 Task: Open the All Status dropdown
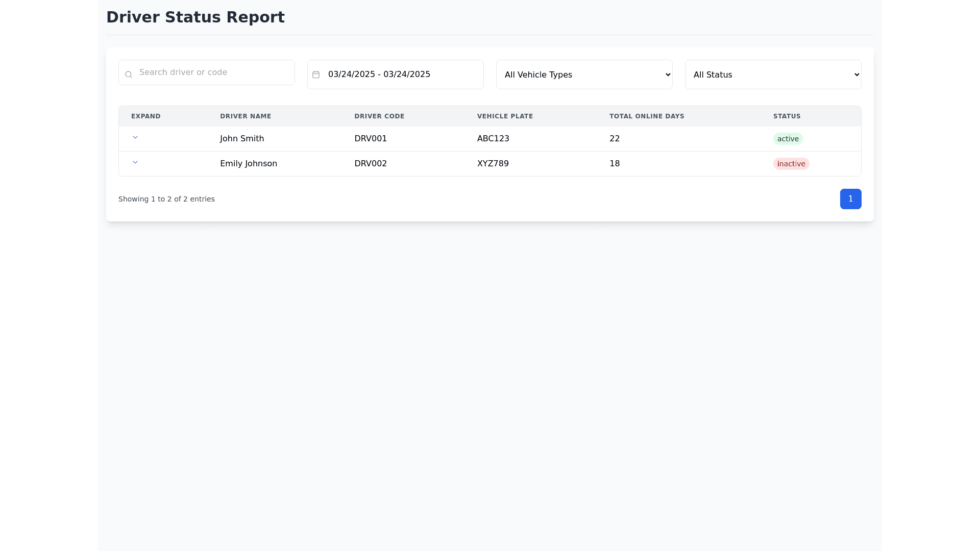[773, 74]
